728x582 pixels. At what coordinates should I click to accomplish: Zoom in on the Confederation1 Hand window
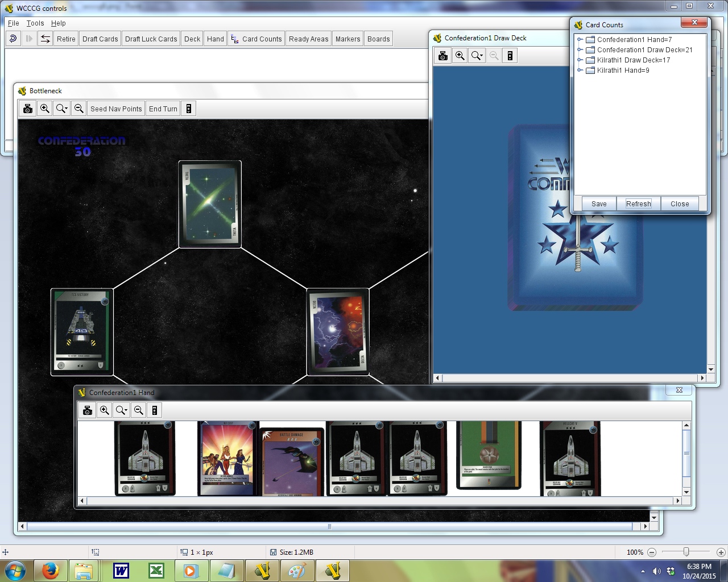tap(104, 410)
